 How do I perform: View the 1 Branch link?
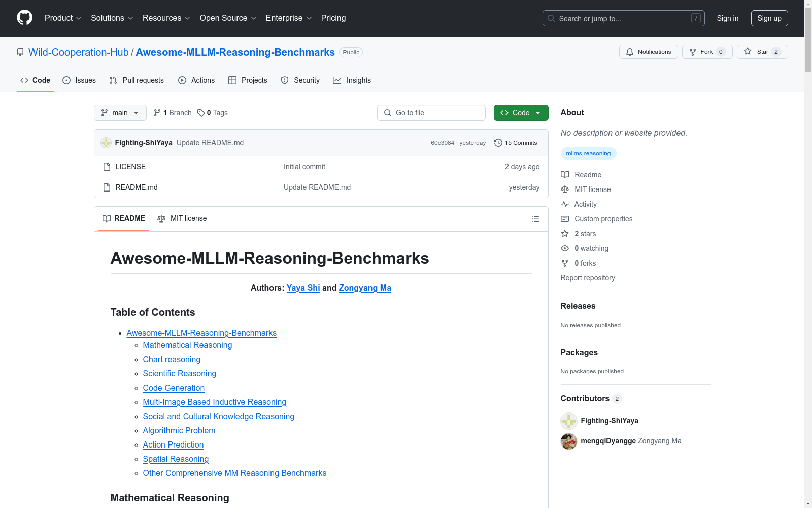point(173,113)
